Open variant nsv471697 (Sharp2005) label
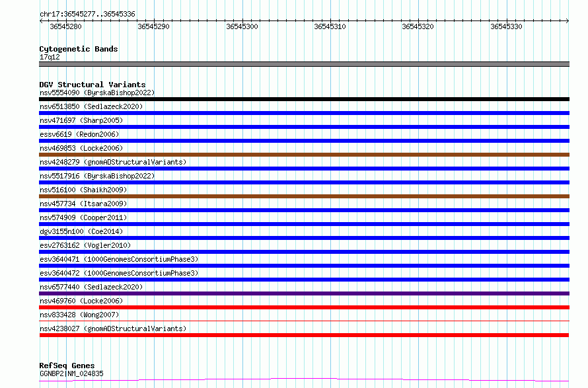The image size is (588, 388). coord(81,120)
